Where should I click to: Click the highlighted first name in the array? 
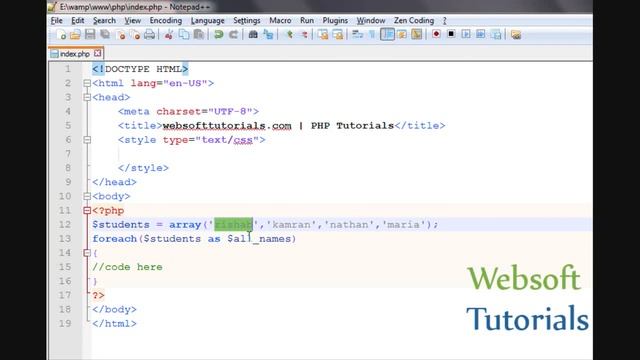233,224
